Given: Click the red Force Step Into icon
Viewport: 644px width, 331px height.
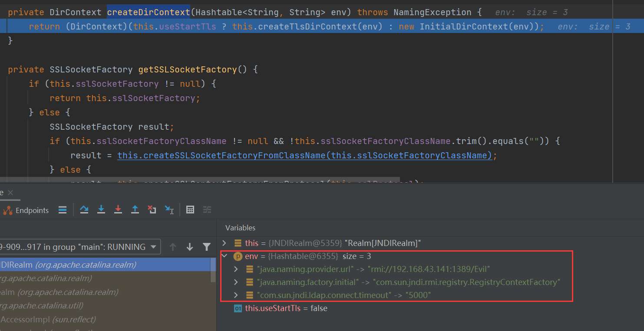Looking at the screenshot, I should pos(118,210).
